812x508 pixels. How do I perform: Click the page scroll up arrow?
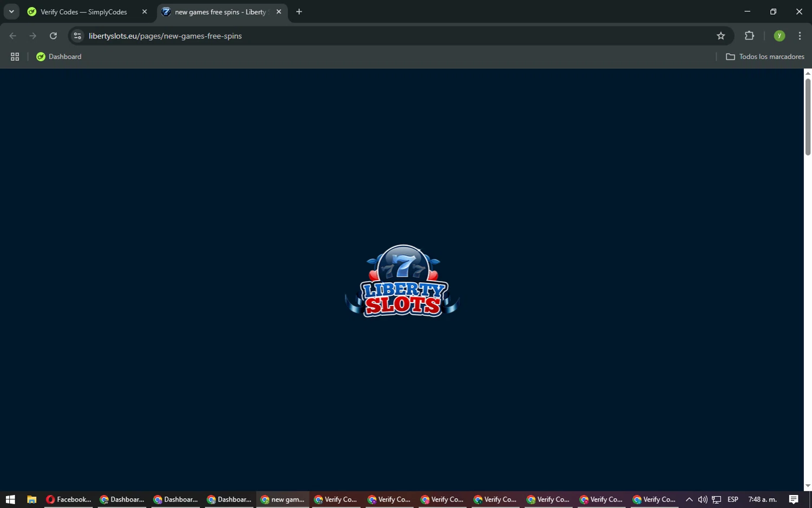[x=808, y=73]
